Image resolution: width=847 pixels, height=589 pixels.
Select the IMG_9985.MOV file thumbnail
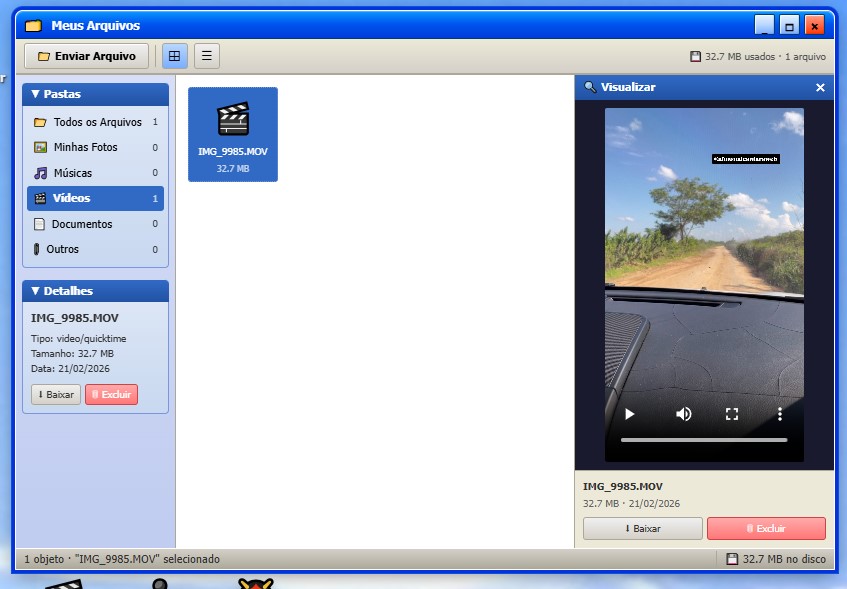click(x=233, y=134)
